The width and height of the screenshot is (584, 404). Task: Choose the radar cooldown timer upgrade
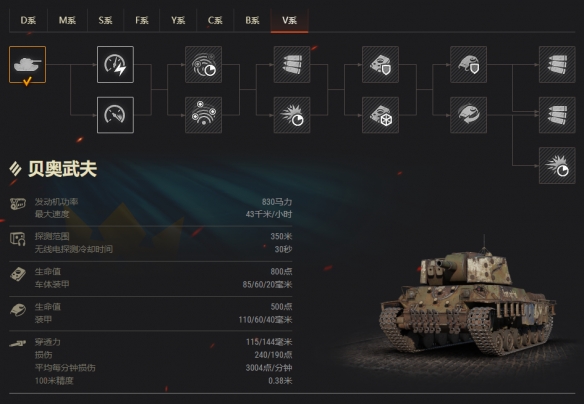(x=204, y=64)
